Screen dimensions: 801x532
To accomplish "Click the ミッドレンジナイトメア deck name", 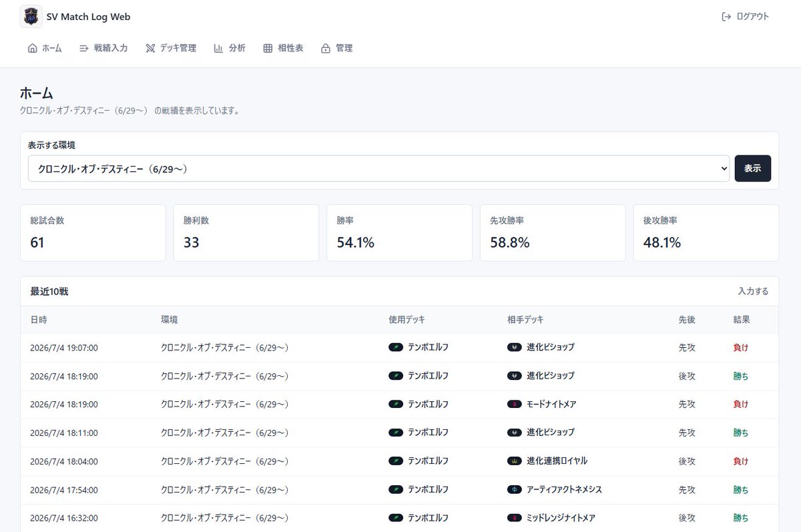I will (561, 518).
